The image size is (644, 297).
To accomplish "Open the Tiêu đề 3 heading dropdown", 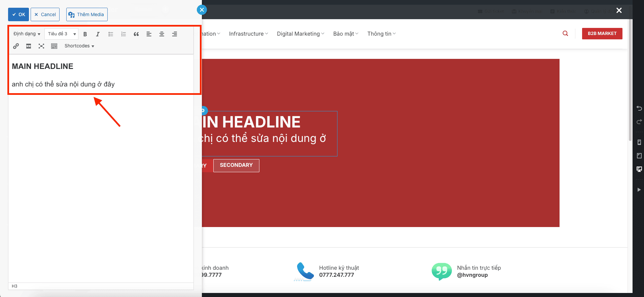I will pyautogui.click(x=61, y=34).
